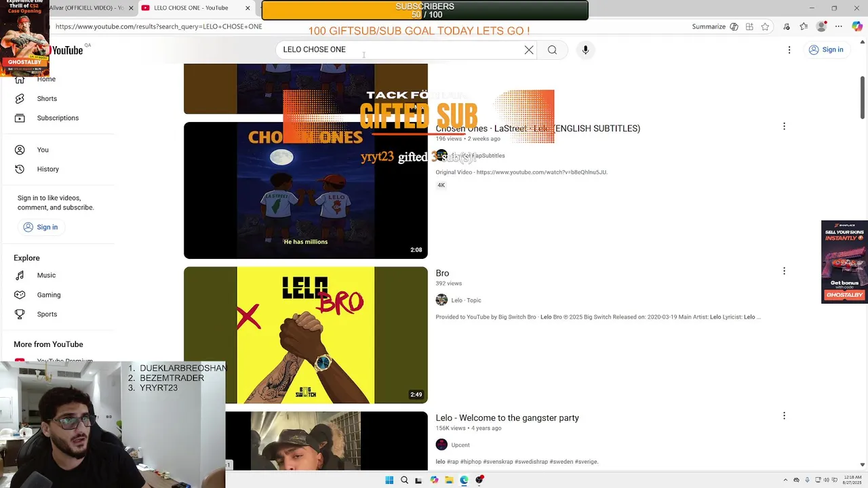868x488 pixels.
Task: Open the OBS icon in the taskbar
Action: click(479, 480)
